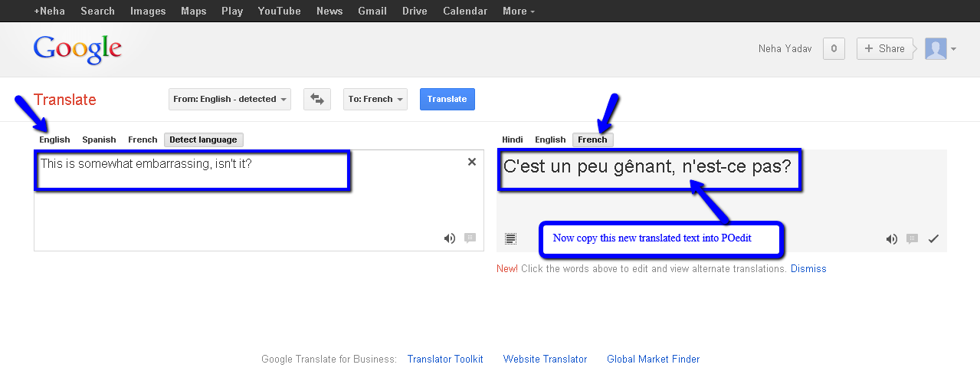Screen dimensions: 980x371
Task: Open the To: French dropdown
Action: point(375,99)
